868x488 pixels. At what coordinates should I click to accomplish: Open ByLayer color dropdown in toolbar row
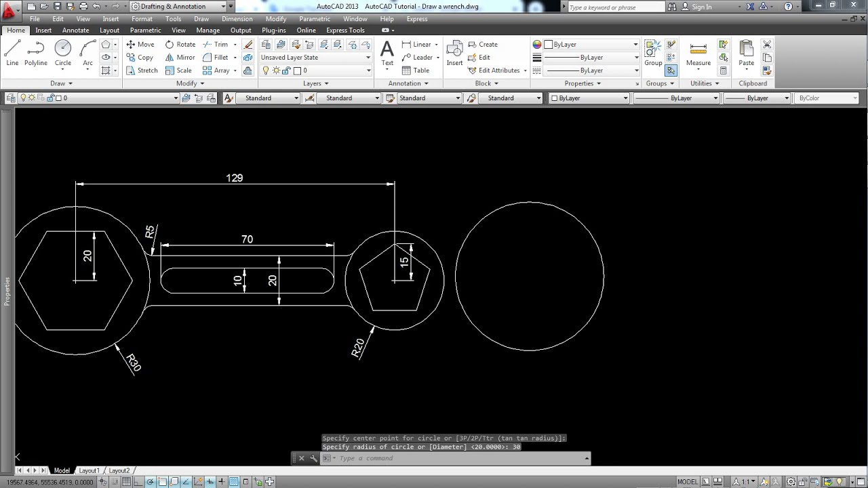(x=589, y=98)
